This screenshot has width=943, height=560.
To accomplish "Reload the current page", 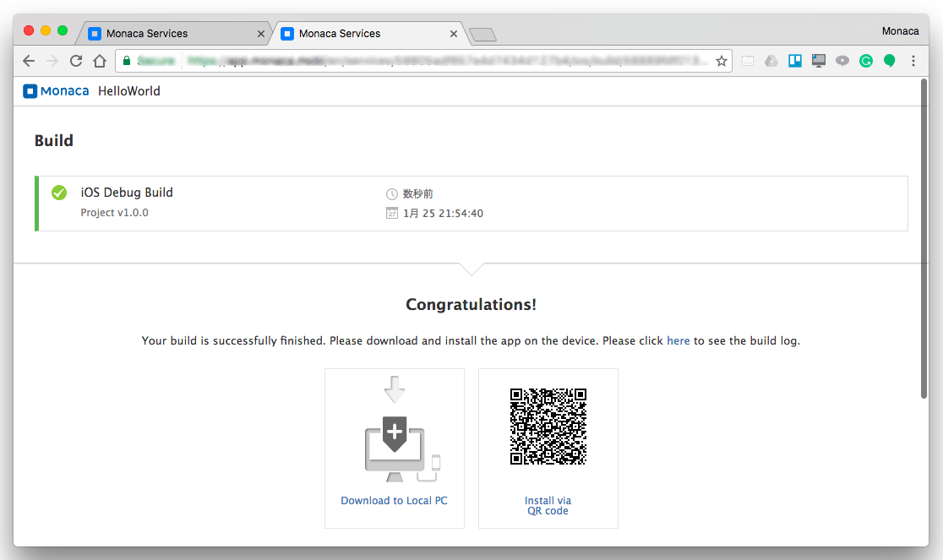I will [x=76, y=61].
